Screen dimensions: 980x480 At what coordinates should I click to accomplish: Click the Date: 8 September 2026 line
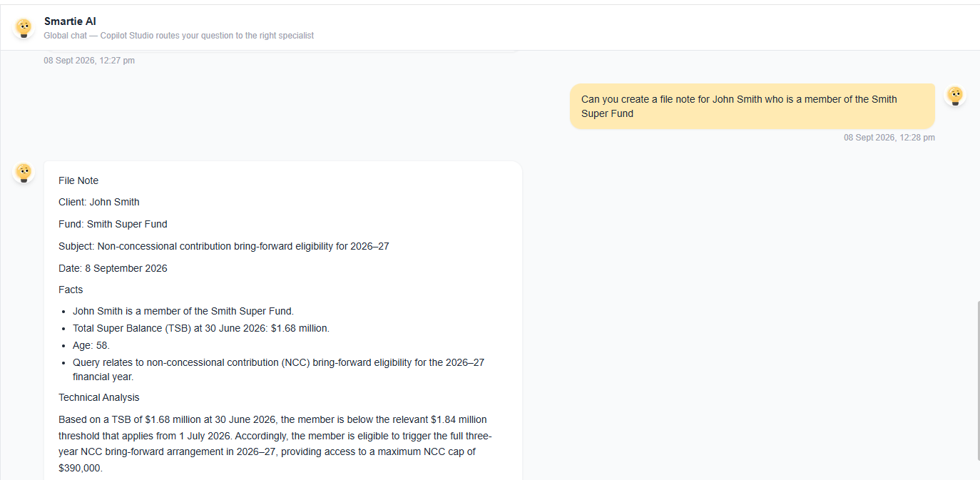[113, 268]
